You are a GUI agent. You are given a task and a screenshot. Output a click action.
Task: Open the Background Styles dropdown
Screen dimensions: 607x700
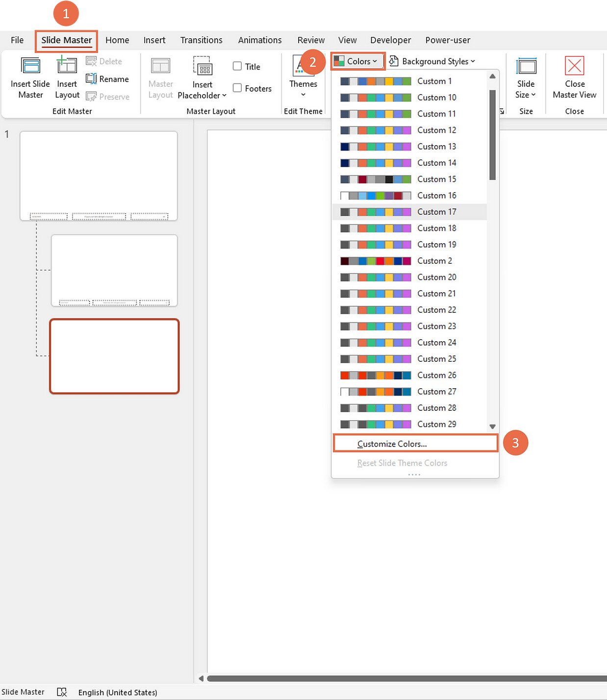432,61
